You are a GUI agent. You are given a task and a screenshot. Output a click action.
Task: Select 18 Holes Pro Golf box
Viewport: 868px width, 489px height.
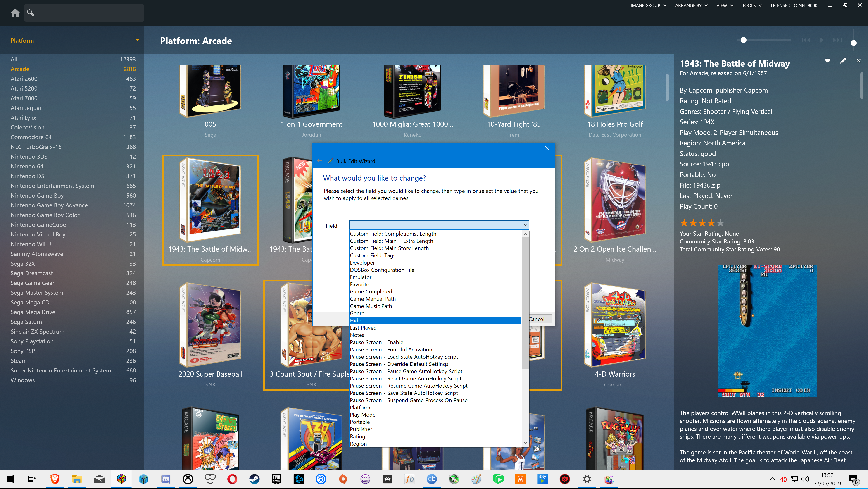point(615,91)
